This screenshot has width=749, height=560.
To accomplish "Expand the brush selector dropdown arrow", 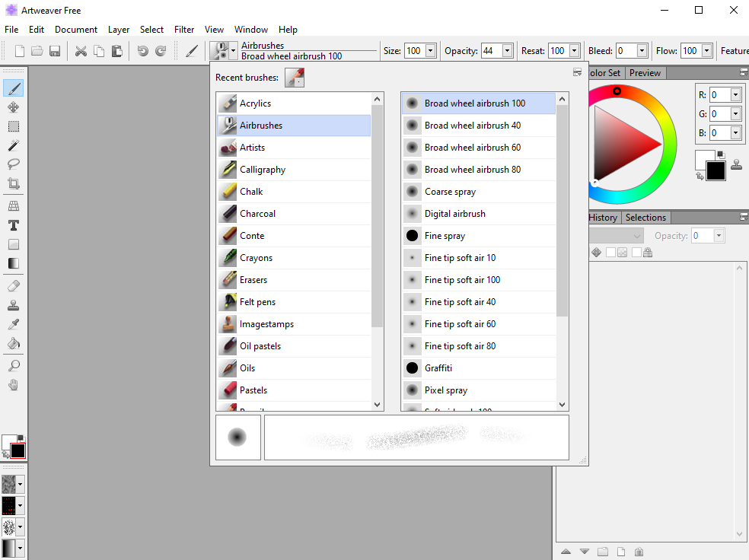I will 233,51.
